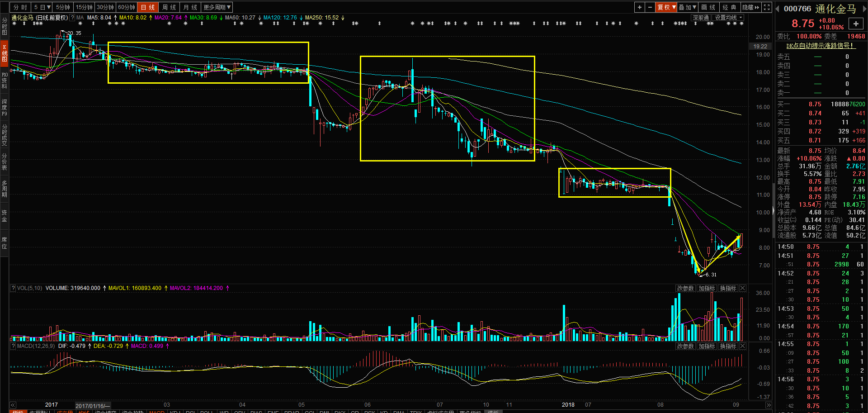Screen dimensions: 868x413
Task: Add stock to watchlist with plus button
Action: pyautogui.click(x=856, y=24)
